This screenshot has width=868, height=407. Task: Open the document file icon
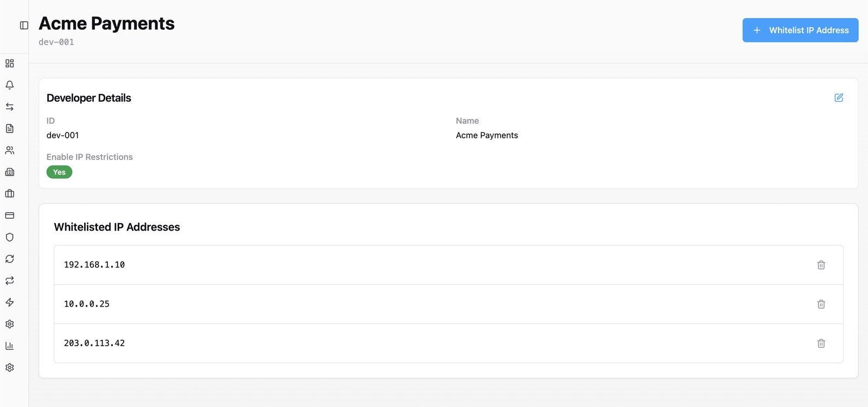(x=10, y=129)
